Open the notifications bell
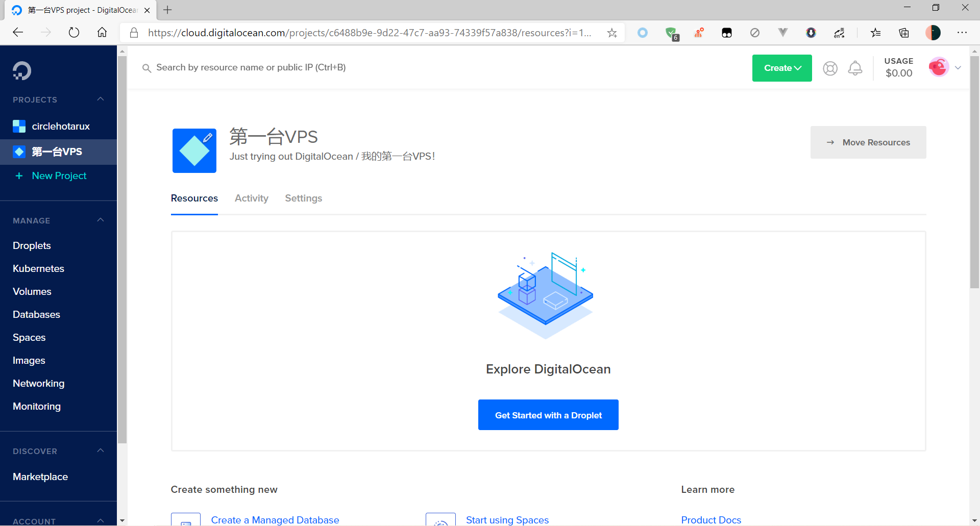The height and width of the screenshot is (526, 980). pyautogui.click(x=855, y=68)
